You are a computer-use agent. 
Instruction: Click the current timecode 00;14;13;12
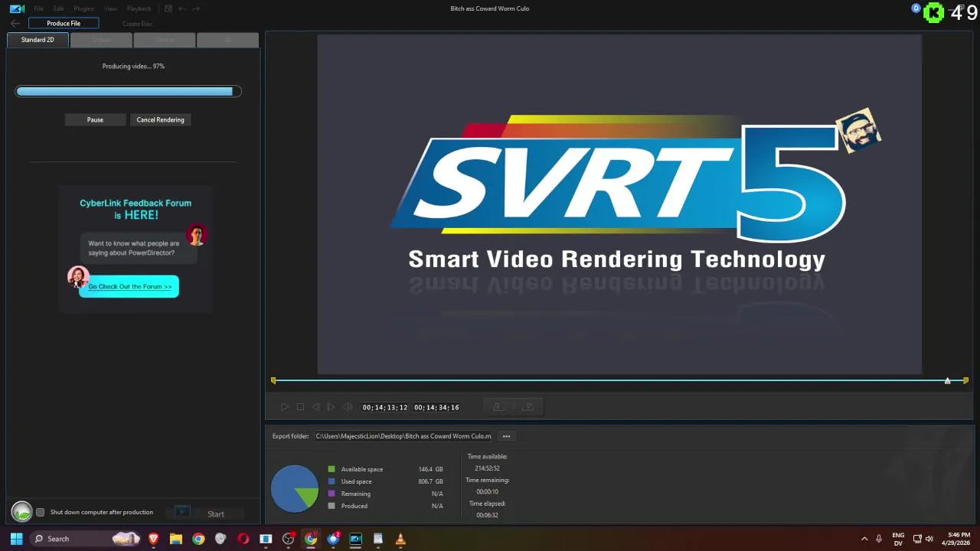tap(385, 408)
